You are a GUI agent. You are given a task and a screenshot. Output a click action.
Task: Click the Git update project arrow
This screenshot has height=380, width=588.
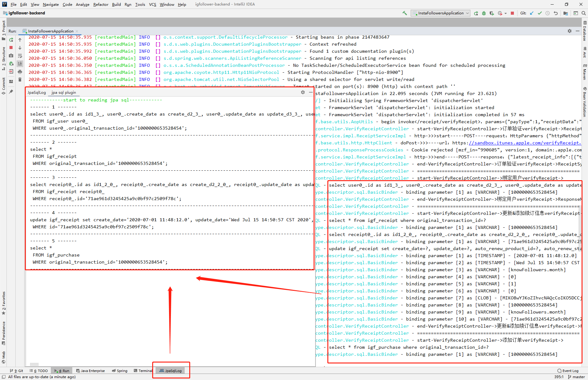click(532, 13)
